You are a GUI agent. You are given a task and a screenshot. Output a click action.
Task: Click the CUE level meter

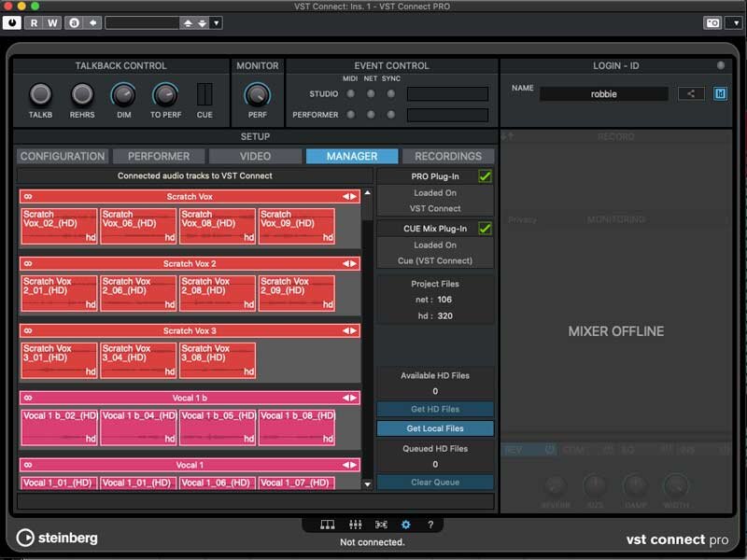tap(204, 94)
